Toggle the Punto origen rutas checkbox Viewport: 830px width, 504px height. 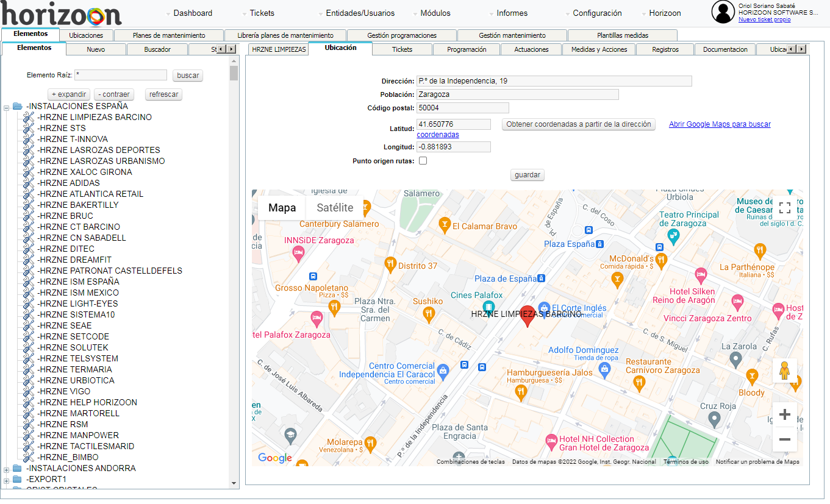423,161
